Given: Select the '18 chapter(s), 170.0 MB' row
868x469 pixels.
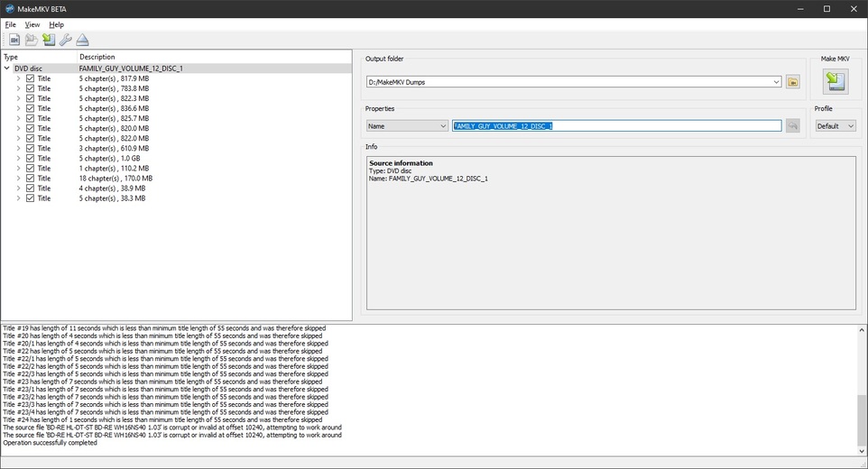Looking at the screenshot, I should pos(115,178).
